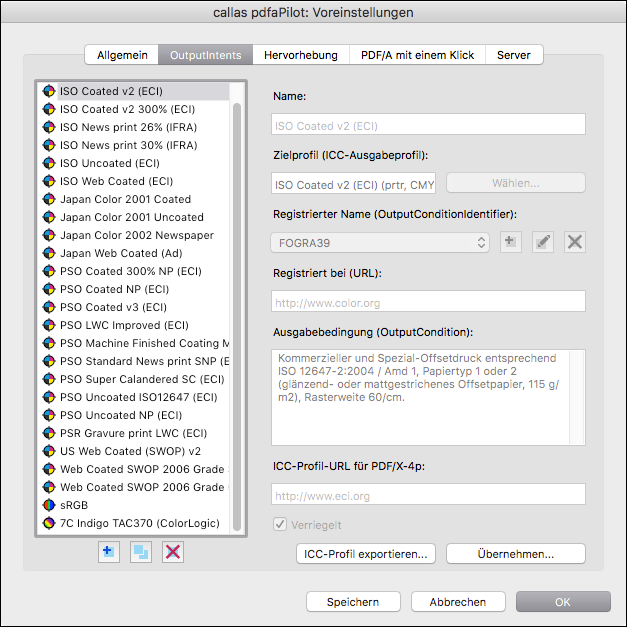
Task: Click the red X delete OutputIntent icon
Action: 173,552
